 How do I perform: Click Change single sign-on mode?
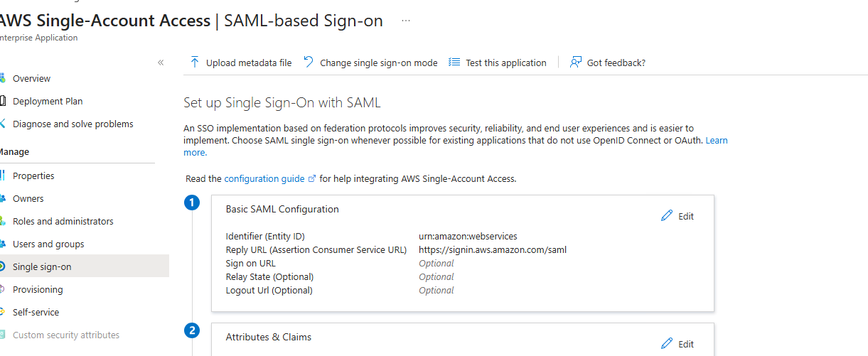point(371,63)
